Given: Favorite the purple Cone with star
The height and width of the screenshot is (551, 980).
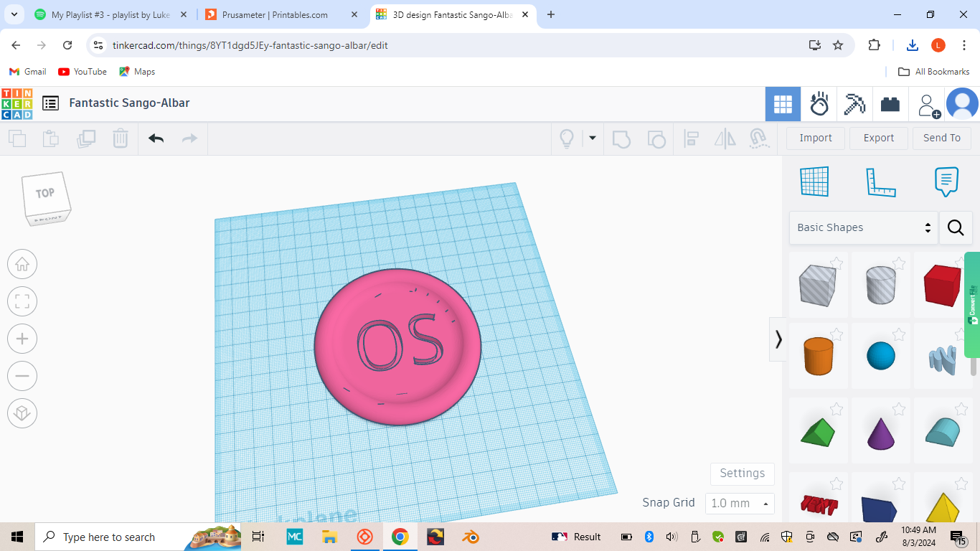Looking at the screenshot, I should (899, 410).
